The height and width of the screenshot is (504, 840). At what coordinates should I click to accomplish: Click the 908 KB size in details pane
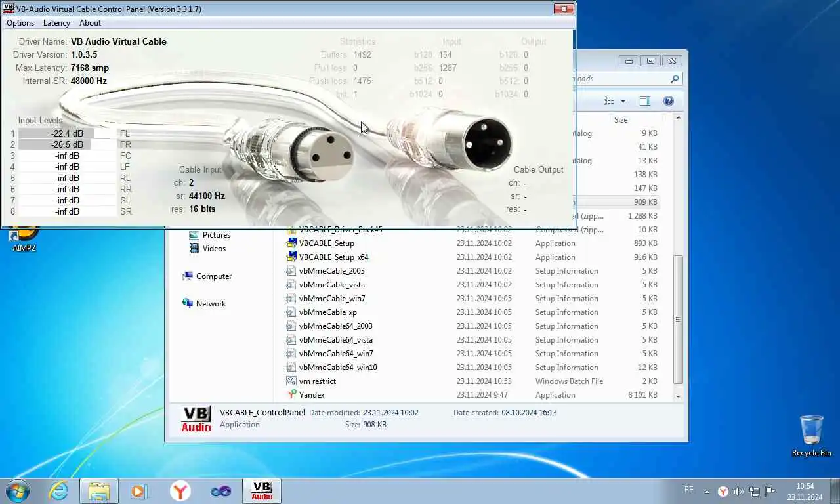point(374,425)
